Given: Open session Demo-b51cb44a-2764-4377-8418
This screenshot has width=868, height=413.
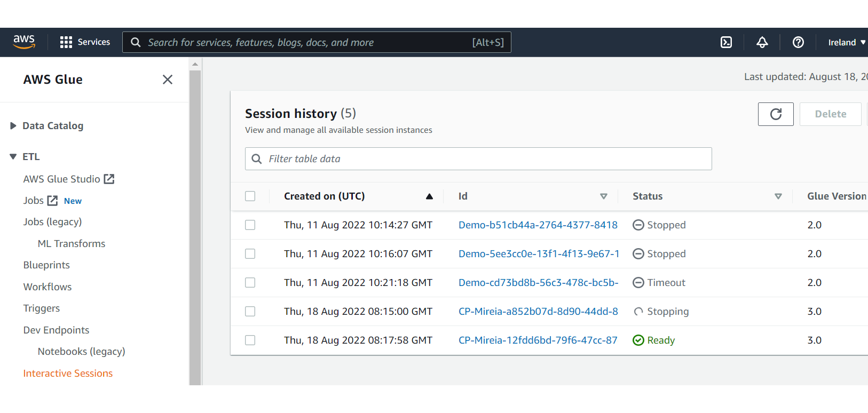Looking at the screenshot, I should click(x=538, y=225).
